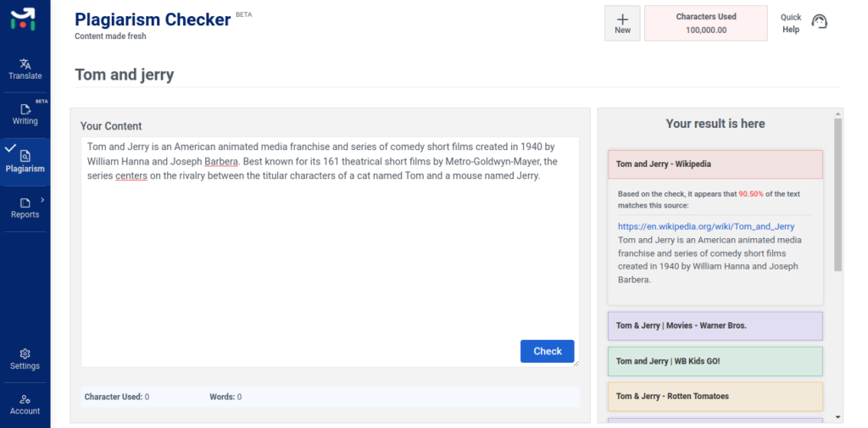
Task: Click the underlined word "Barbera" in content
Action: [x=221, y=162]
